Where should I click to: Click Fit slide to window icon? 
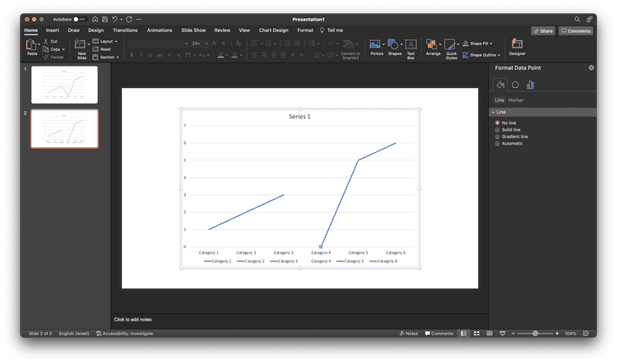[x=586, y=334]
